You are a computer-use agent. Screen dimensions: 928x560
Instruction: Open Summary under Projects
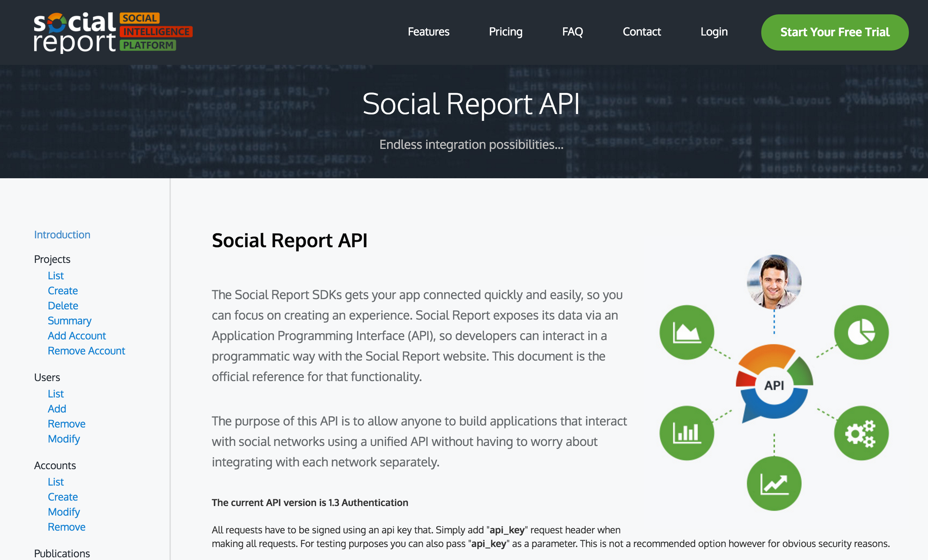(x=69, y=321)
